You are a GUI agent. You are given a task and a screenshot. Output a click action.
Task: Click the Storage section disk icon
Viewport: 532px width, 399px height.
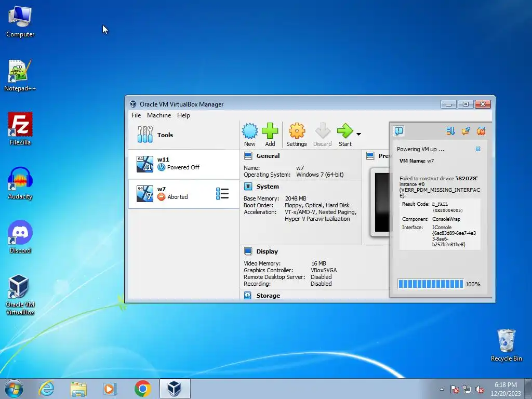pyautogui.click(x=248, y=296)
